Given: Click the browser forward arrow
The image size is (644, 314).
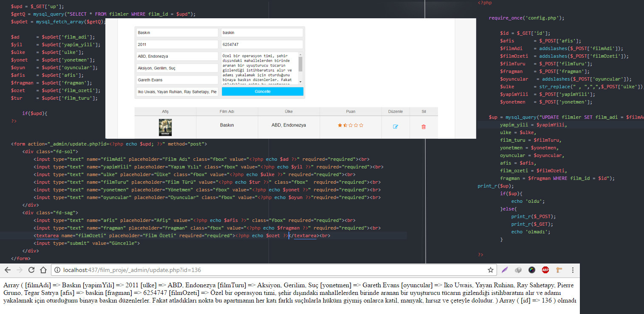Looking at the screenshot, I should (x=20, y=270).
